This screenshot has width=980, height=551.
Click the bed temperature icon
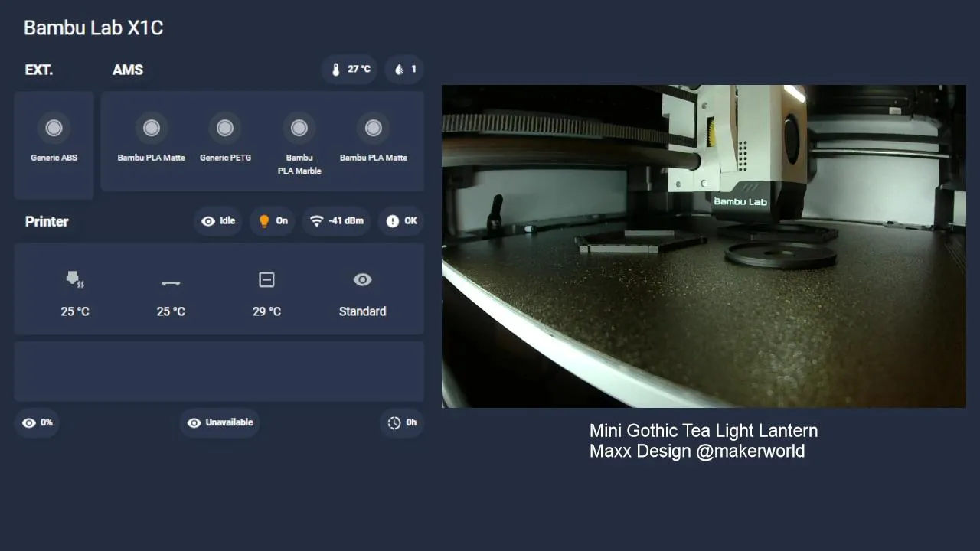(171, 282)
